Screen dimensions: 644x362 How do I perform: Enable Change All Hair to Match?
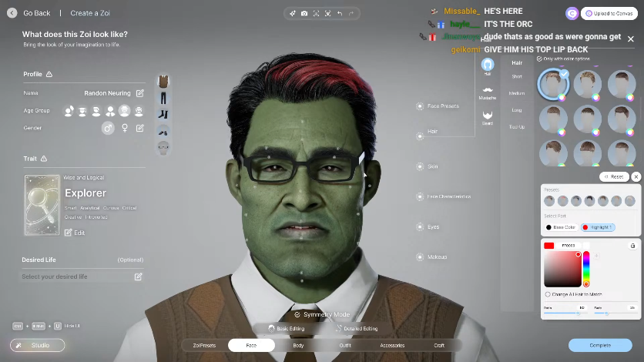point(548,294)
